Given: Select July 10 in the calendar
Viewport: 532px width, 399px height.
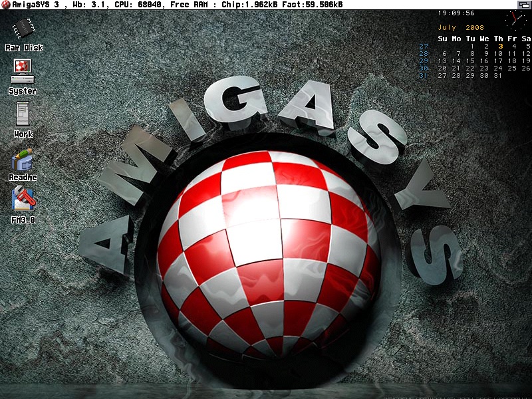Looking at the screenshot, I should [498, 54].
